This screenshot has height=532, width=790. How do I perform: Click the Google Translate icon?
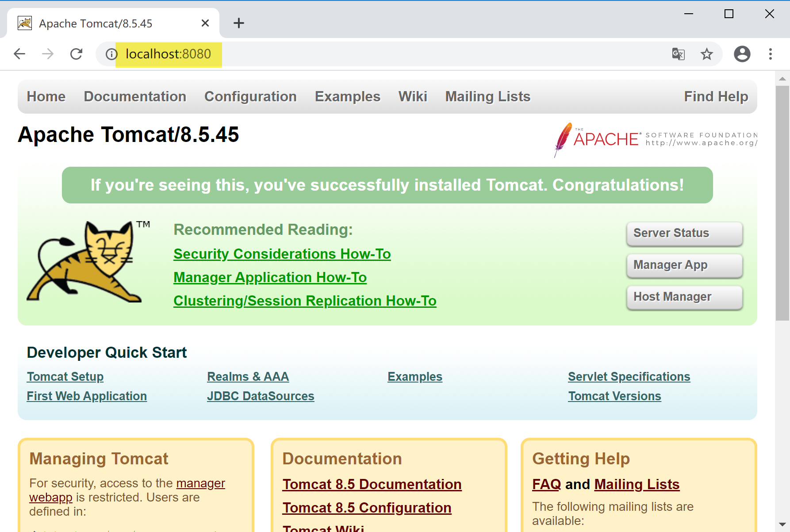click(x=679, y=54)
